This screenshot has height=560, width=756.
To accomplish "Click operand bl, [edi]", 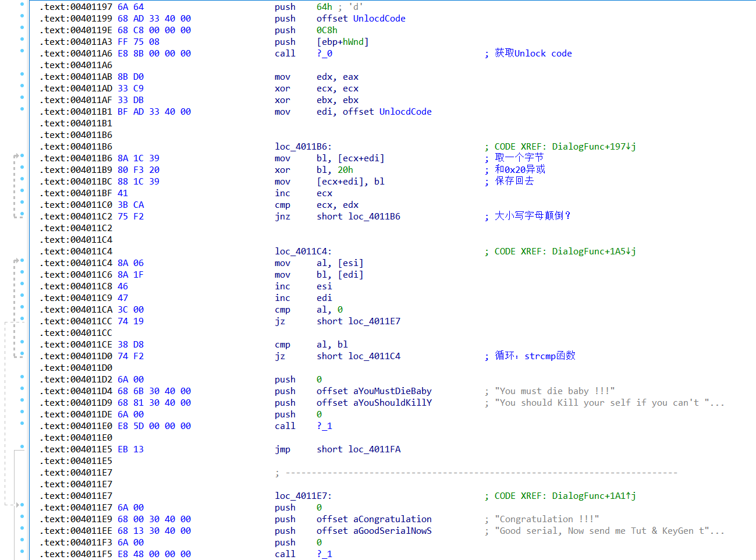I will point(340,275).
